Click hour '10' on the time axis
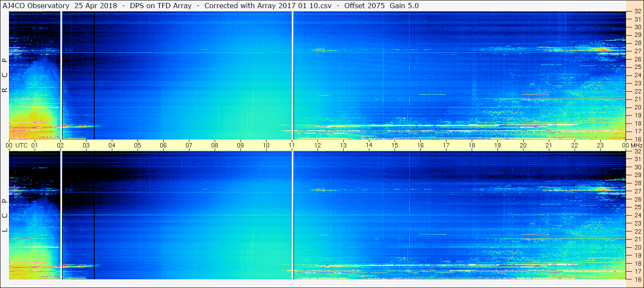644x288 pixels. (266, 145)
